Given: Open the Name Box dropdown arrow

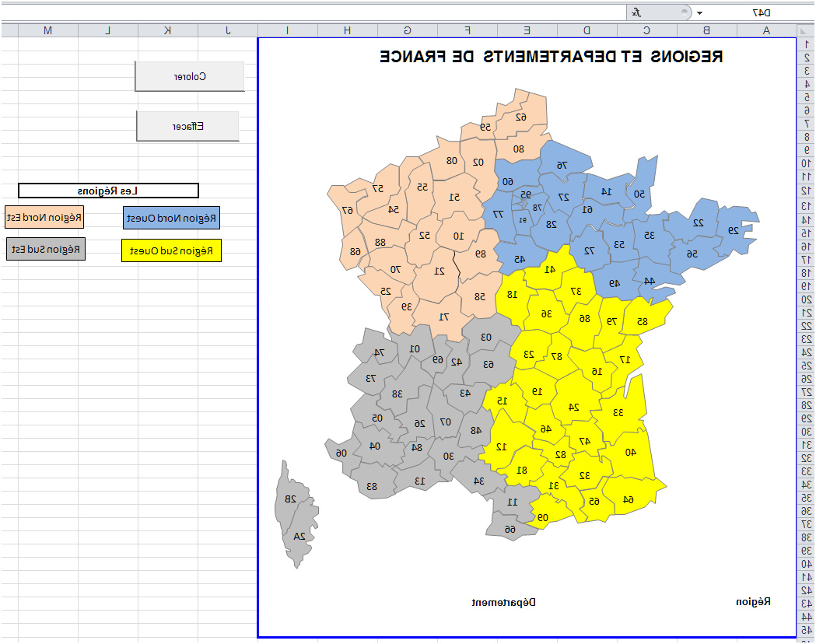Looking at the screenshot, I should pos(699,13).
